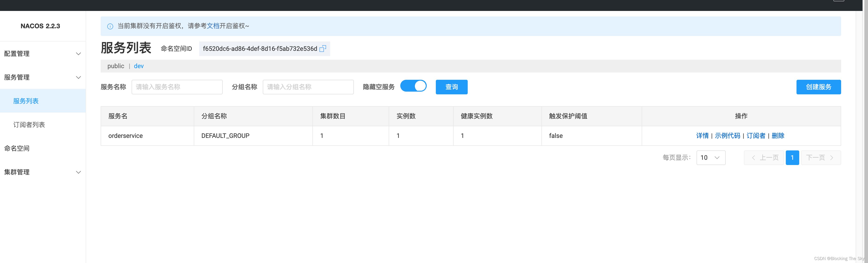Focus the 分组名称 input field
Viewport: 868px width, 263px height.
308,87
